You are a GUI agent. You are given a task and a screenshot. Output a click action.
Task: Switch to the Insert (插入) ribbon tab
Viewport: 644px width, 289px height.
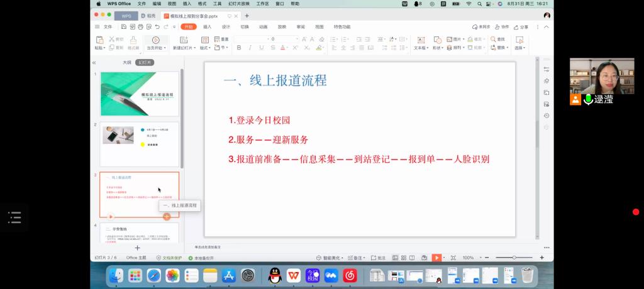pos(207,27)
